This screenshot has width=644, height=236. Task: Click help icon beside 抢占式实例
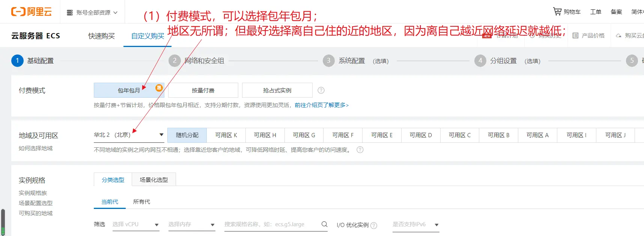point(321,90)
